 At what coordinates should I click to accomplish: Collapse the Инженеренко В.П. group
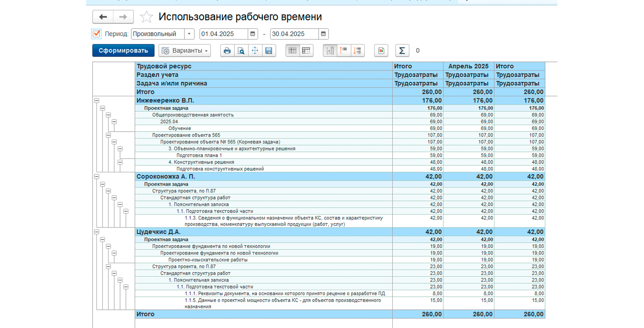tap(96, 100)
